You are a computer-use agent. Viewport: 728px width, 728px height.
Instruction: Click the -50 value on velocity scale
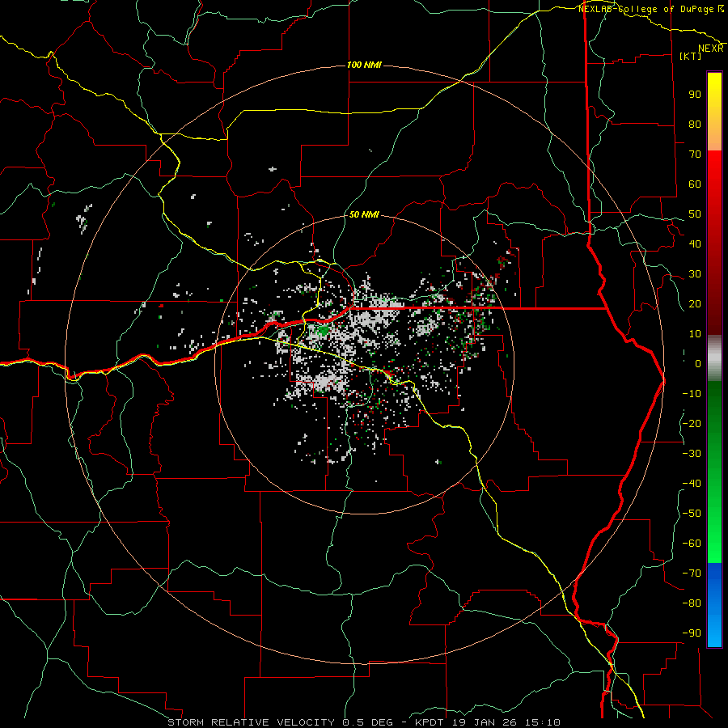(692, 514)
